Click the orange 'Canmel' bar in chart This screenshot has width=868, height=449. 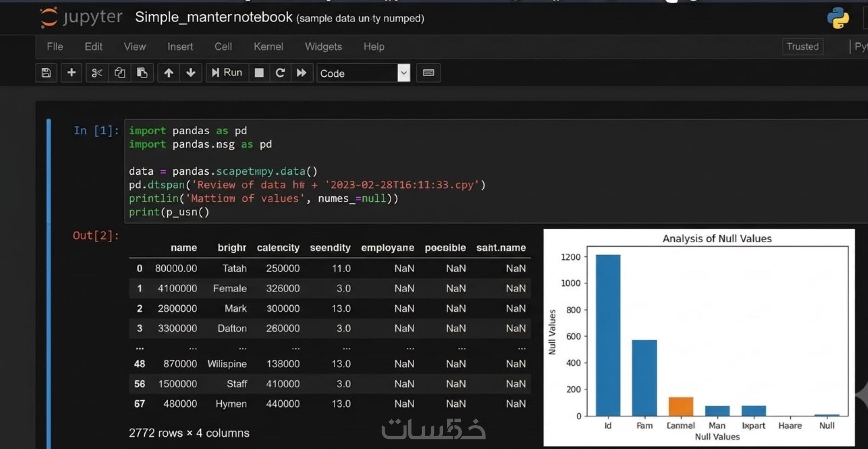click(681, 406)
